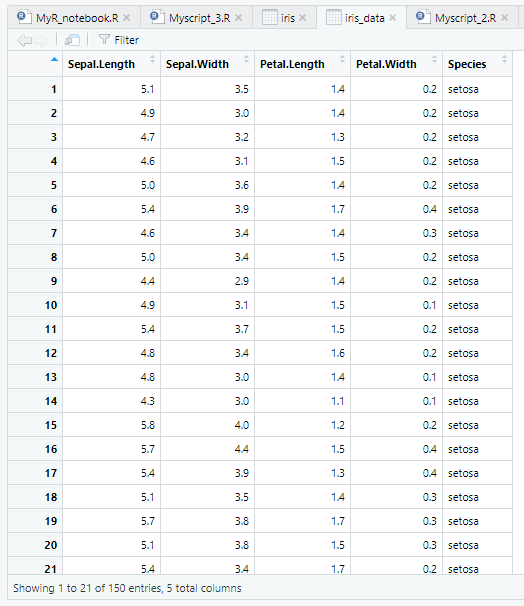Sort by Petal.Length column arrows
The height and width of the screenshot is (606, 524).
(342, 59)
